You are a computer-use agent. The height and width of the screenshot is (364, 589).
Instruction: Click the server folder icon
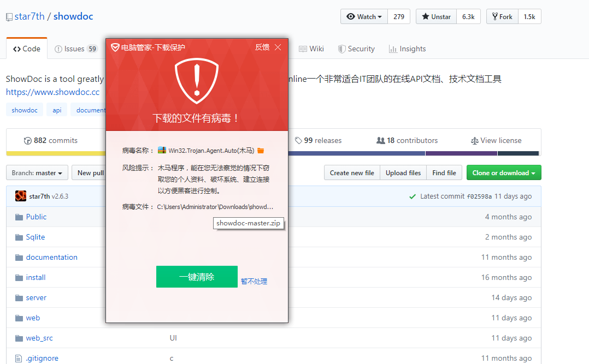pyautogui.click(x=19, y=298)
